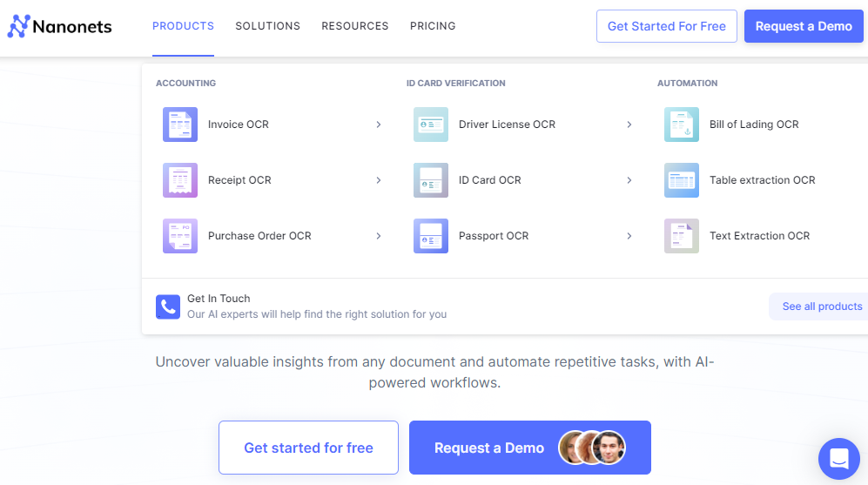Click the Purchase Order OCR icon

click(x=180, y=236)
